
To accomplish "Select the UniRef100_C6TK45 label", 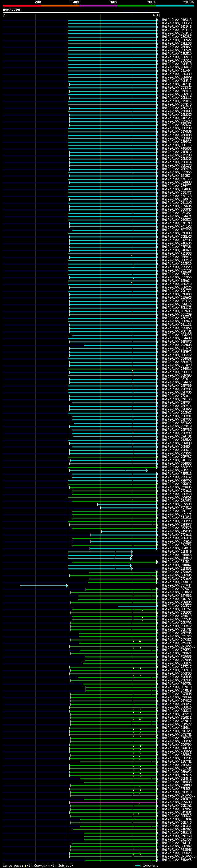I will pos(177,104).
